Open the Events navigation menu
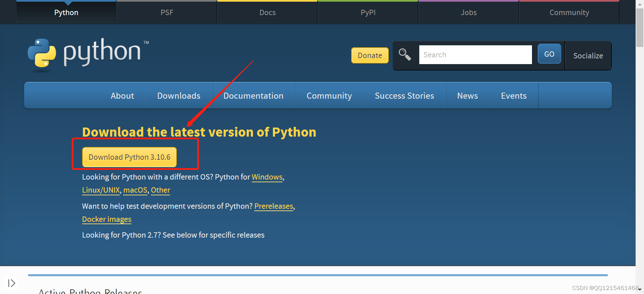644x294 pixels. (x=514, y=96)
